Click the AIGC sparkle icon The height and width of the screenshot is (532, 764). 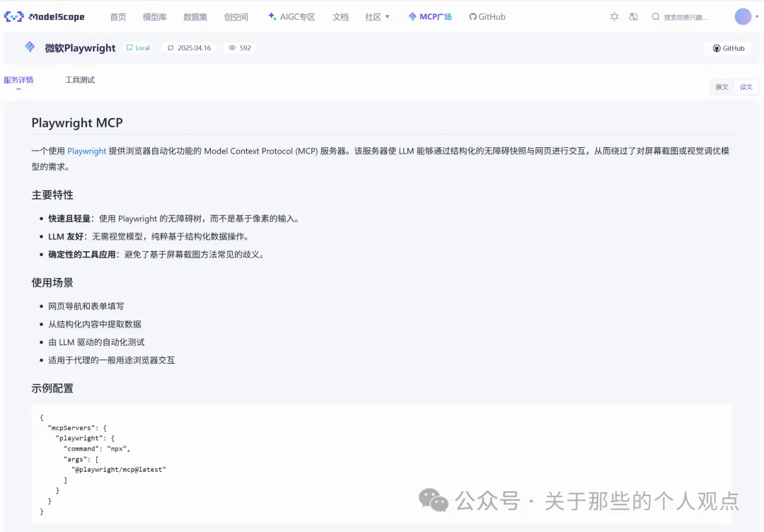pos(272,16)
